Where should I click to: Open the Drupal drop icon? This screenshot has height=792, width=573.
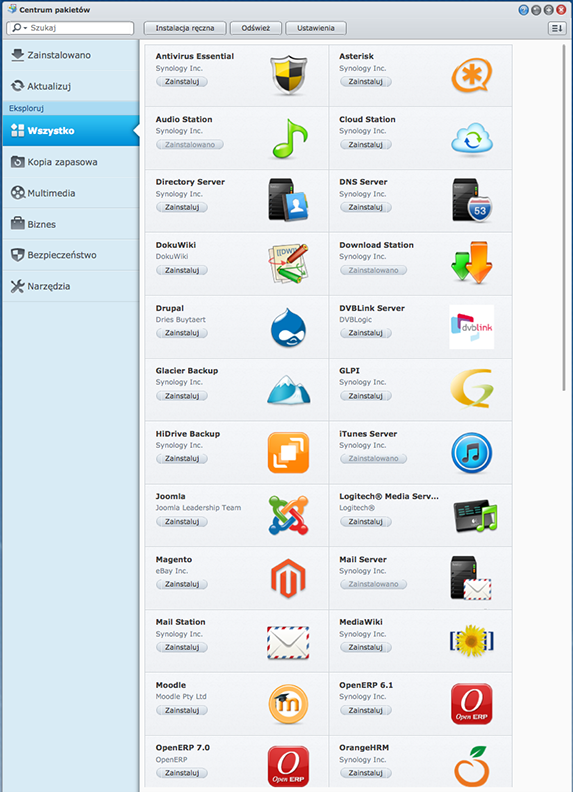click(288, 327)
